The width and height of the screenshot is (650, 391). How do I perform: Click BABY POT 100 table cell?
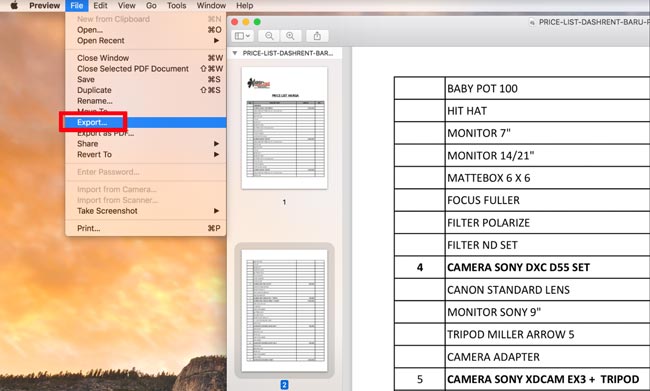pyautogui.click(x=547, y=88)
